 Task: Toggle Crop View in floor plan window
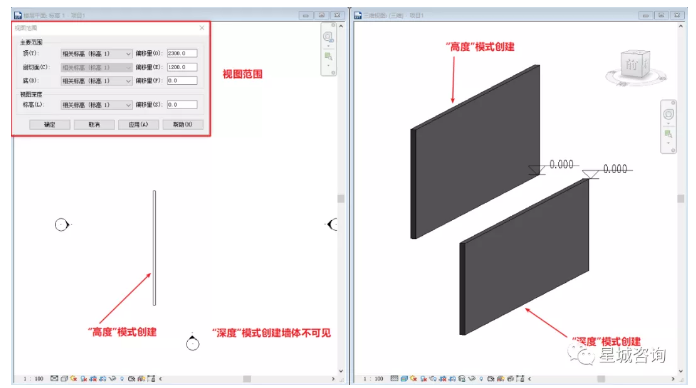[x=93, y=379]
